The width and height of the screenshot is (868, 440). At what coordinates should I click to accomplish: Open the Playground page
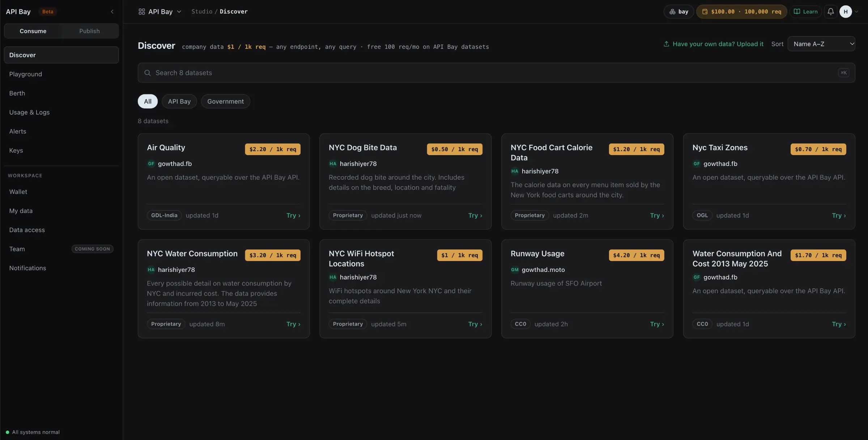(x=61, y=74)
